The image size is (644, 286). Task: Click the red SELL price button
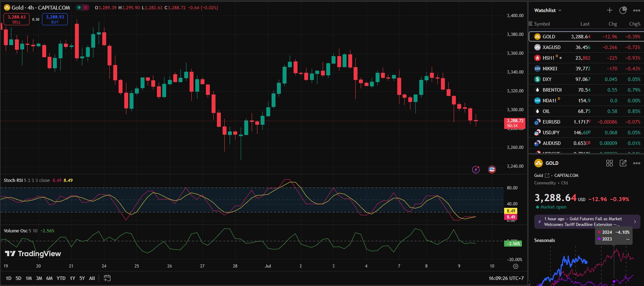click(x=16, y=19)
